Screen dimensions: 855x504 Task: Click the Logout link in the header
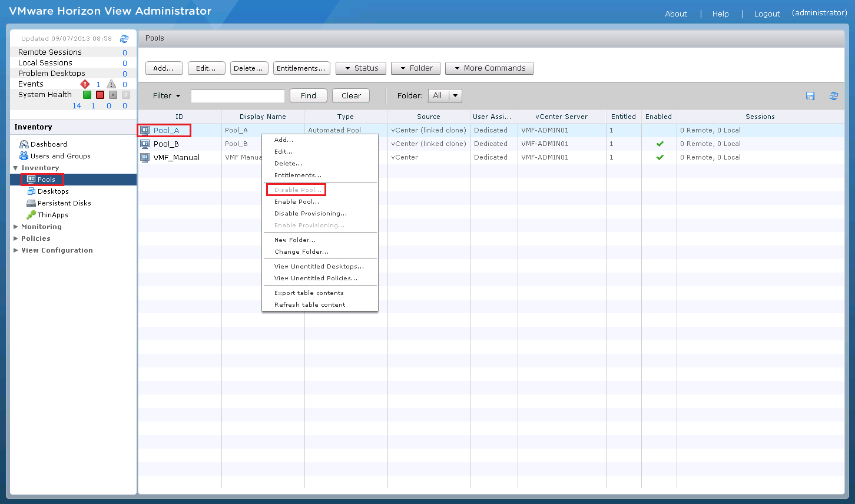coord(767,14)
